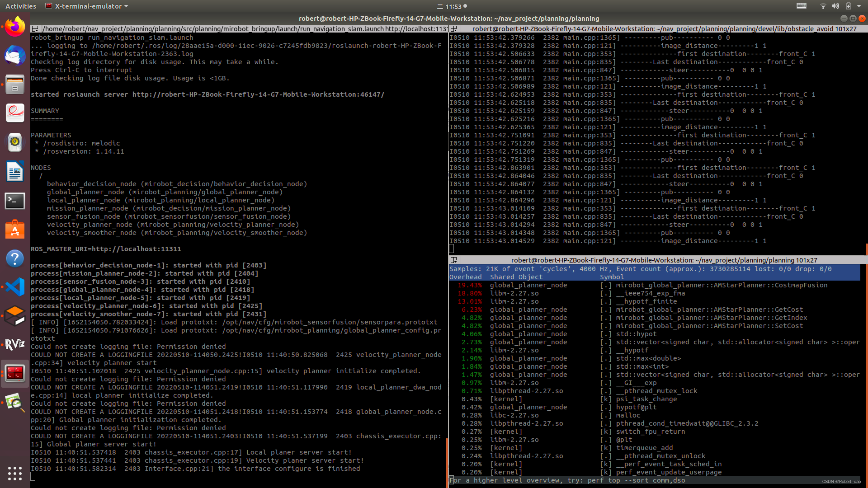Viewport: 868px width, 488px height.
Task: Mute audio via the speaker icon
Action: tap(836, 6)
